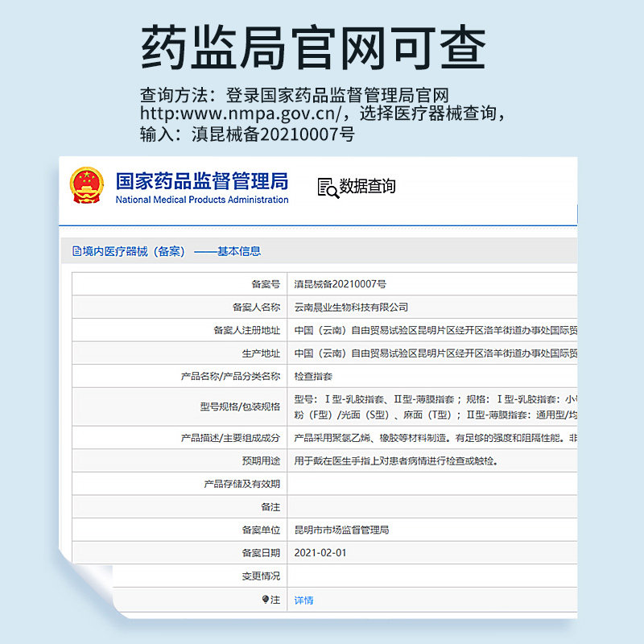The image size is (644, 644).
Task: Click the 药监局官网可查 headline
Action: (x=314, y=48)
